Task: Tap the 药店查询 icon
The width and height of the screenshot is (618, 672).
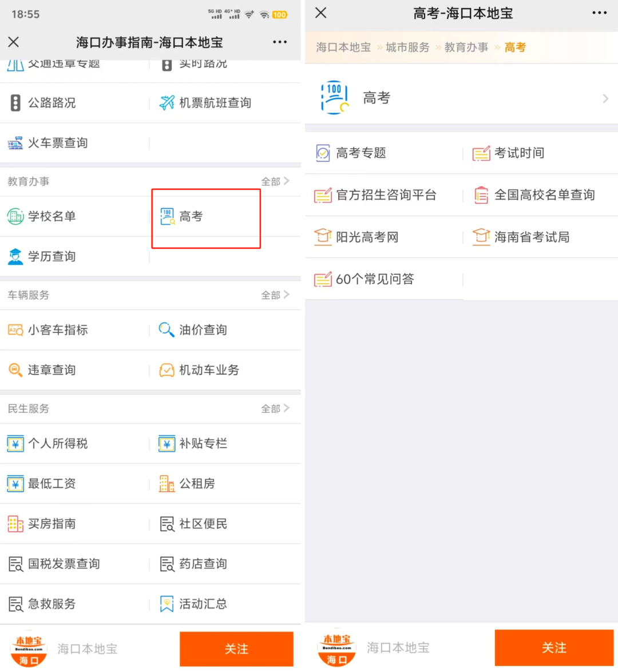Action: pos(167,564)
